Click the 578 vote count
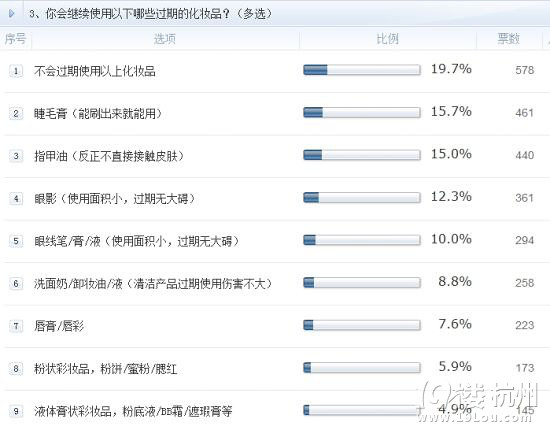 [x=524, y=70]
